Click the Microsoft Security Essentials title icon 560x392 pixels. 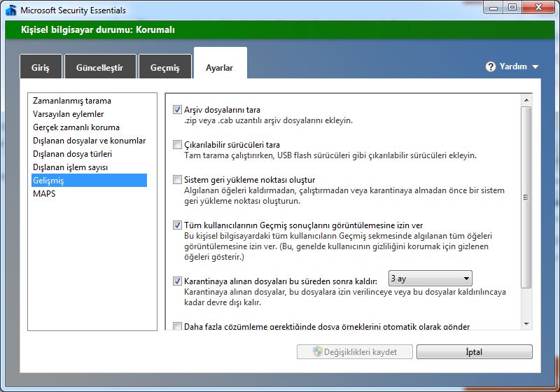(11, 10)
